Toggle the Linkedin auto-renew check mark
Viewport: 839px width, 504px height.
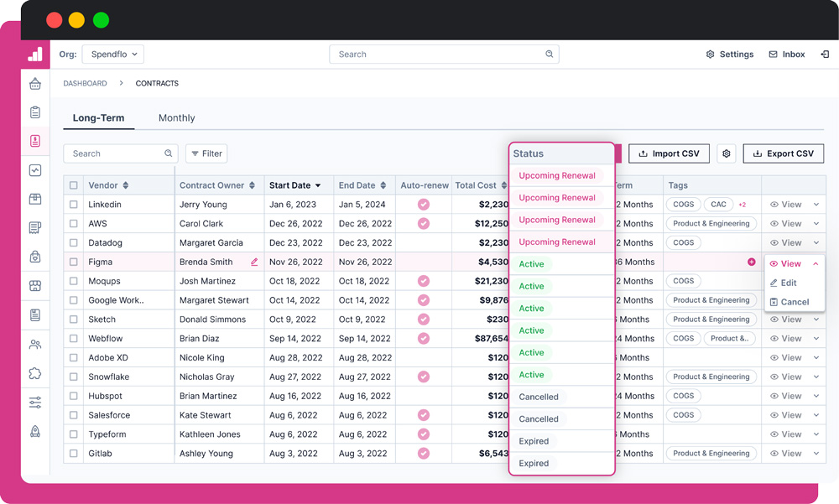tap(424, 205)
